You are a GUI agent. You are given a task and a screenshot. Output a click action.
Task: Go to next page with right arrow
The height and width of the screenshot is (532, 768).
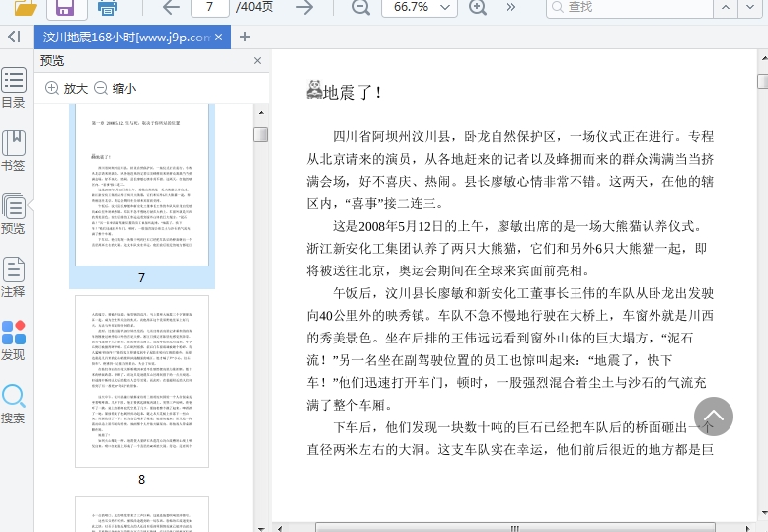[305, 7]
